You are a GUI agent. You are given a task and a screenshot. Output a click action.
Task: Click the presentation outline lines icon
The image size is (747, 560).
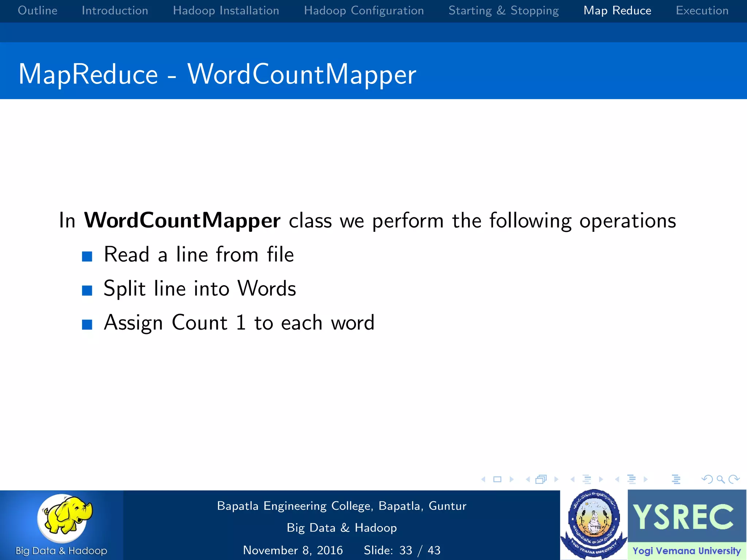pyautogui.click(x=676, y=479)
